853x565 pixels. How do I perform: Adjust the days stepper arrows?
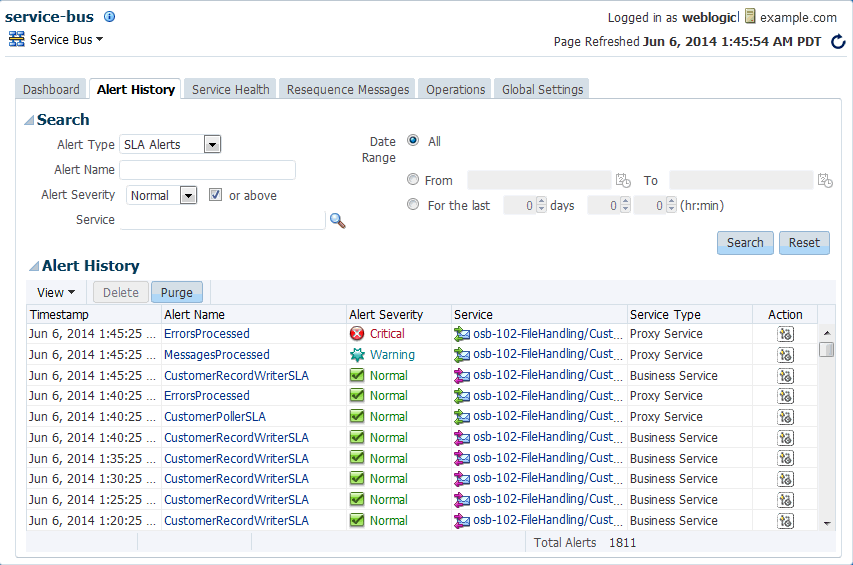click(x=541, y=205)
